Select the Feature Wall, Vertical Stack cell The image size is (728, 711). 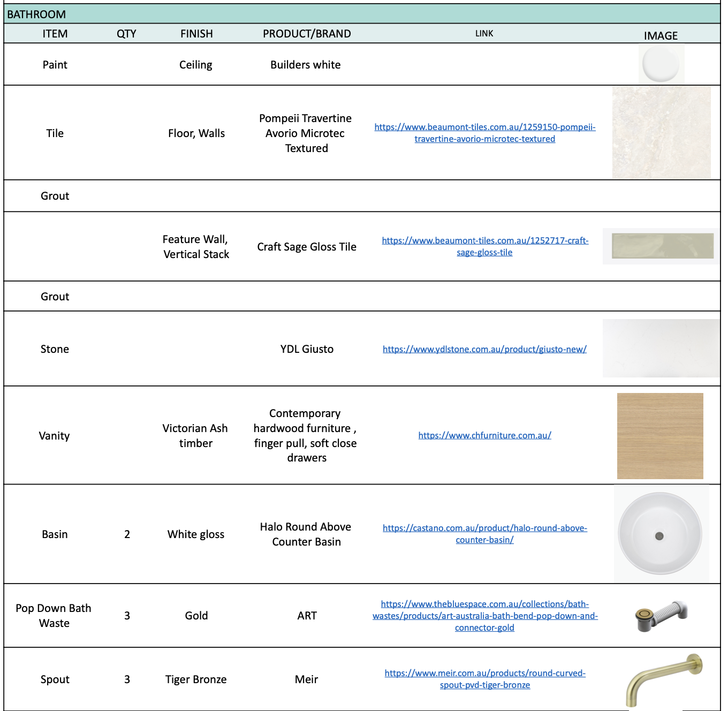[x=196, y=247]
